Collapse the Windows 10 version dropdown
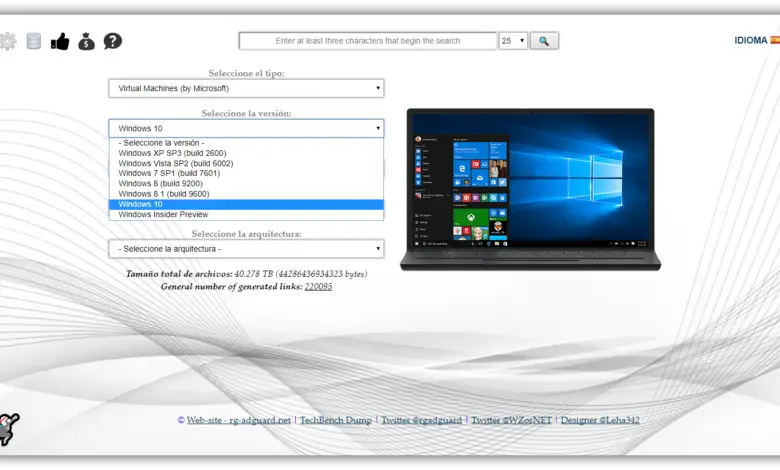Viewport: 780px width, 470px height. (x=246, y=128)
